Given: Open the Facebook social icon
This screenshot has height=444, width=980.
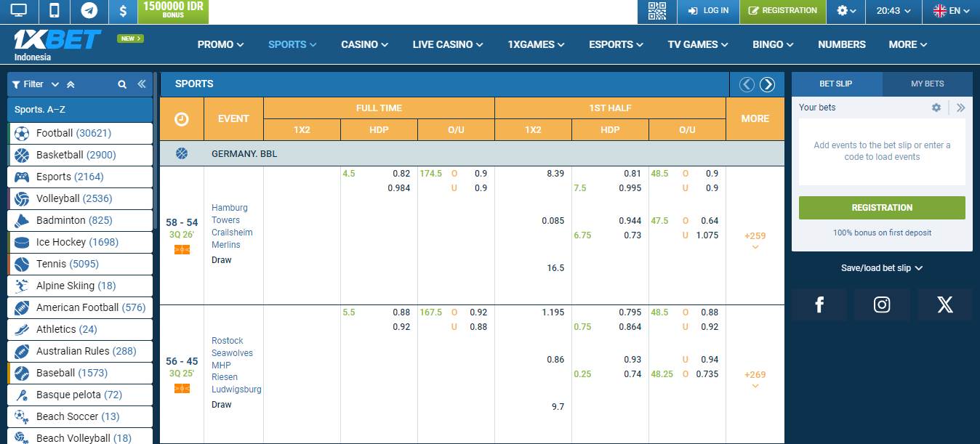Looking at the screenshot, I should (x=819, y=304).
